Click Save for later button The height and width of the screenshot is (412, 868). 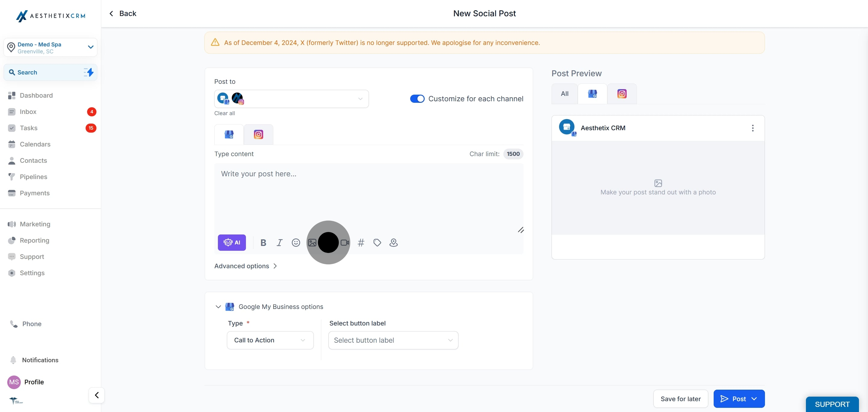[x=680, y=399]
